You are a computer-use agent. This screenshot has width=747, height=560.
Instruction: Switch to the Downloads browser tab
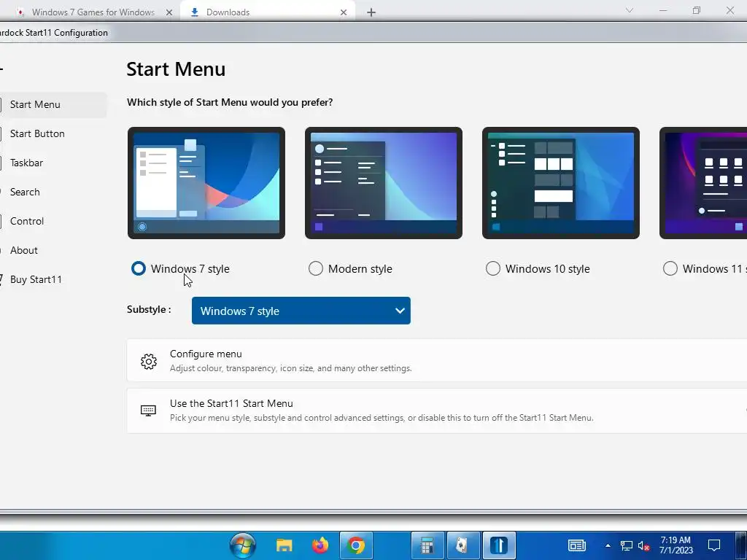[267, 12]
